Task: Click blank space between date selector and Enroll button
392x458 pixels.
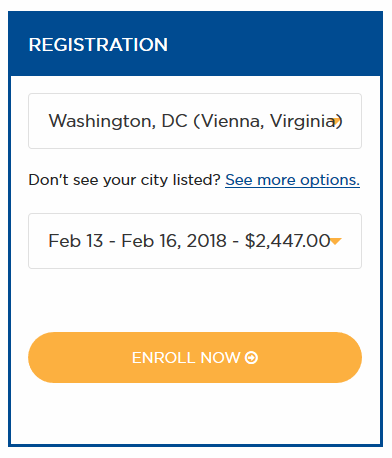Action: click(x=195, y=300)
